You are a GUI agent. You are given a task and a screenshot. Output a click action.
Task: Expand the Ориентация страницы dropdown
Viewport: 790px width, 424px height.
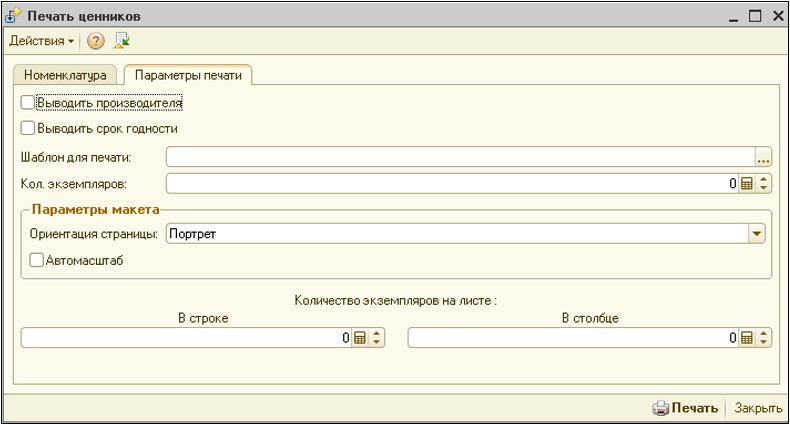click(x=757, y=233)
